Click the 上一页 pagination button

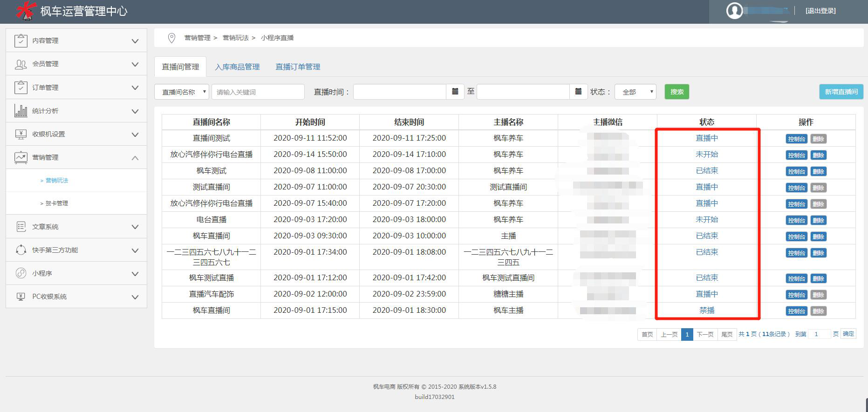coord(669,334)
